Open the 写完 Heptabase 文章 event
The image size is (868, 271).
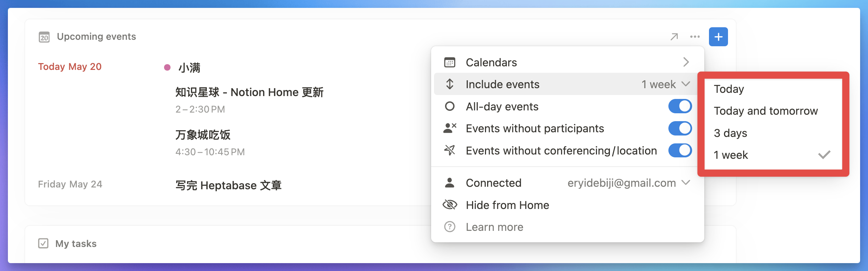[228, 185]
